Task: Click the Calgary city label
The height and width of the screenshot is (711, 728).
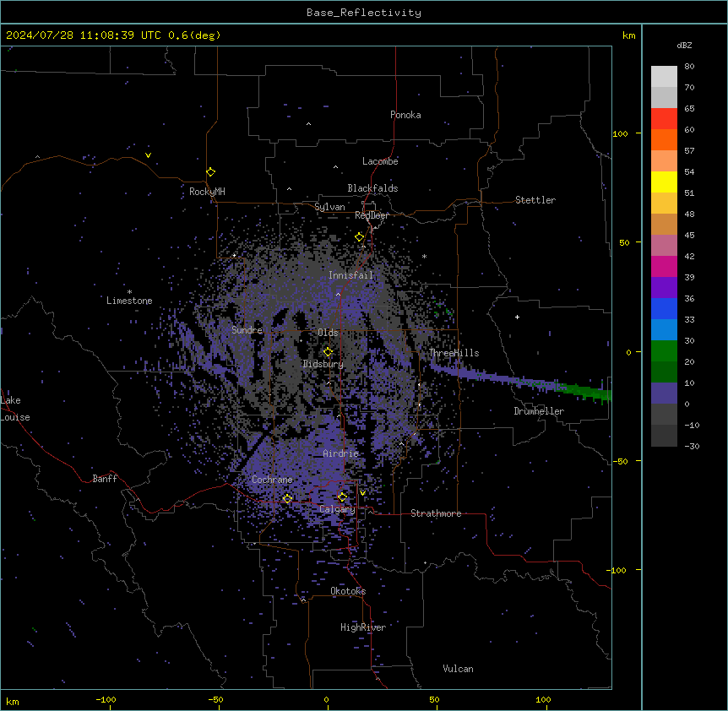Action: pyautogui.click(x=337, y=509)
